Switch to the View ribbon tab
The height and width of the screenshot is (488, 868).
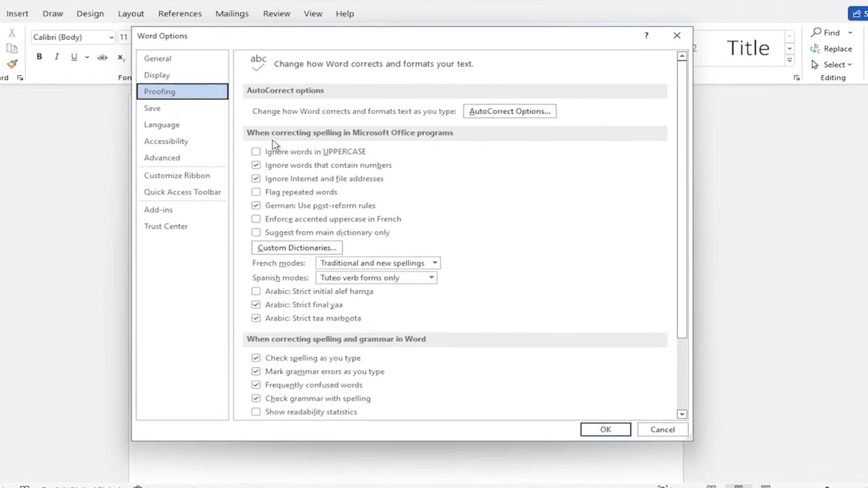click(x=313, y=14)
